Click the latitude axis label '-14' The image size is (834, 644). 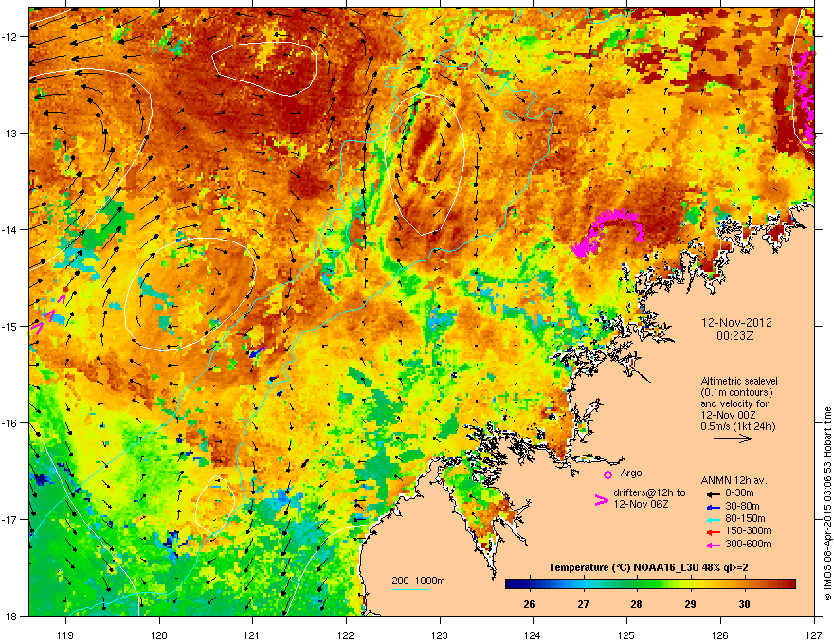(10, 230)
